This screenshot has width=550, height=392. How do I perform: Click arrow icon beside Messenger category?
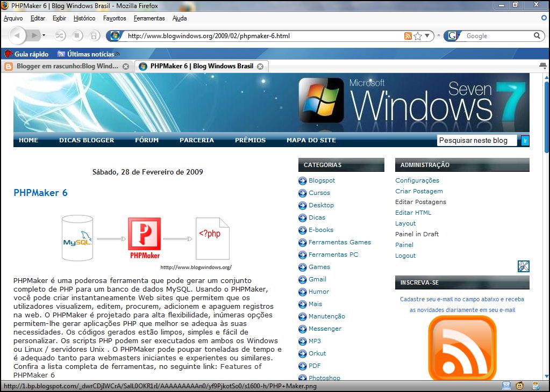[x=302, y=329]
